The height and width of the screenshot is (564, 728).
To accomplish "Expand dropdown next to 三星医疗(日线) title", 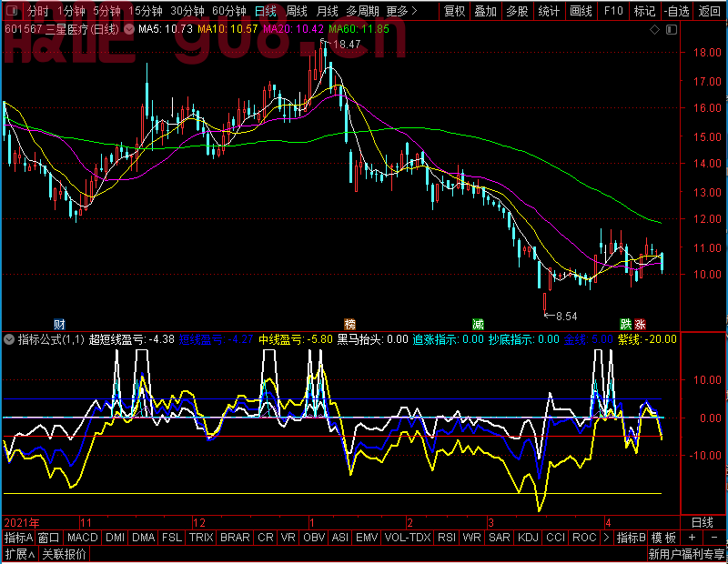I will 129,30.
